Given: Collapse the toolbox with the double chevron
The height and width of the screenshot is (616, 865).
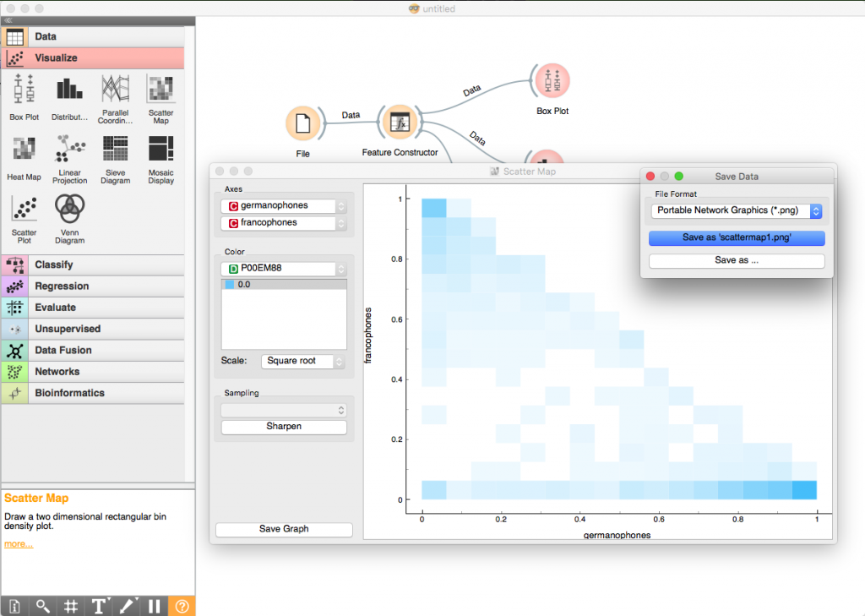Looking at the screenshot, I should [x=8, y=20].
